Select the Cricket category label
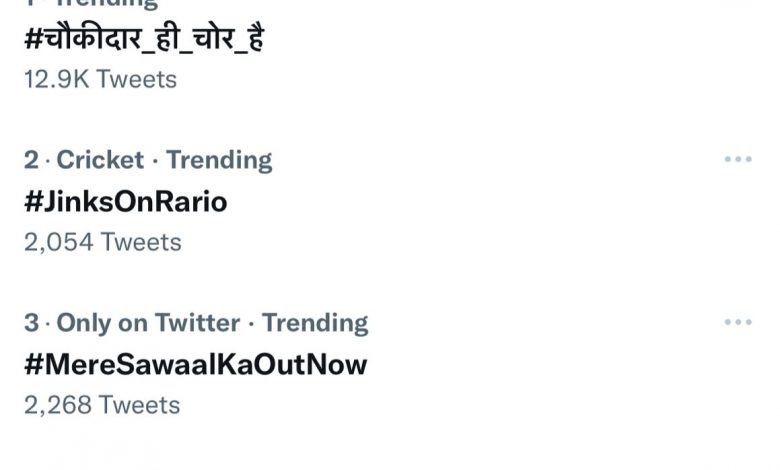The width and height of the screenshot is (780, 470). [x=100, y=160]
